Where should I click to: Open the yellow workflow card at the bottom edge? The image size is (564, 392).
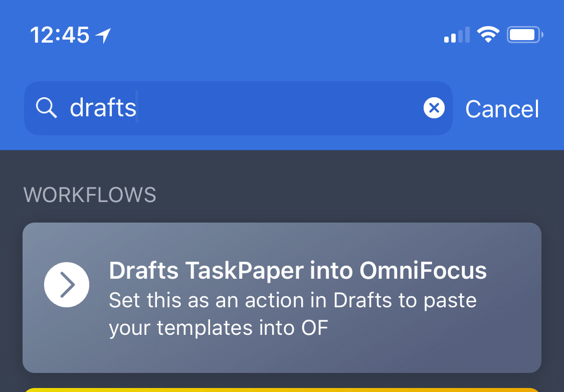coord(282,390)
